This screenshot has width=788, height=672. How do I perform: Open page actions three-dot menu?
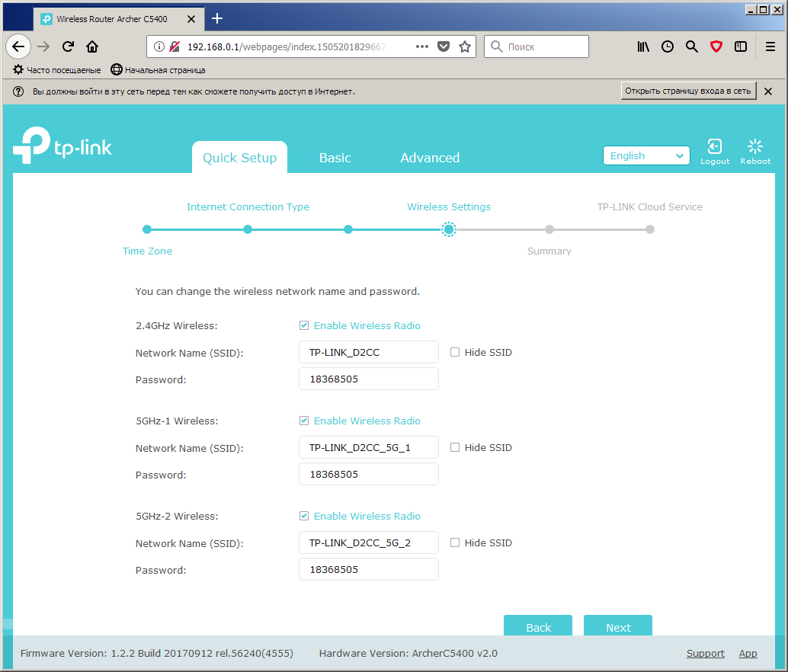422,46
